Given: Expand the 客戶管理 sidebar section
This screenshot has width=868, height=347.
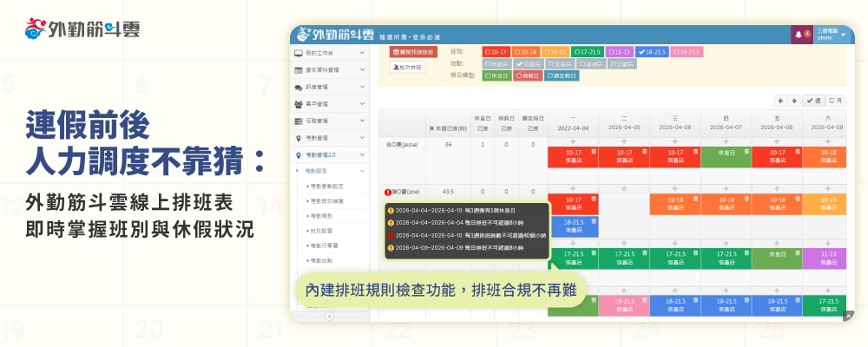Looking at the screenshot, I should (330, 104).
